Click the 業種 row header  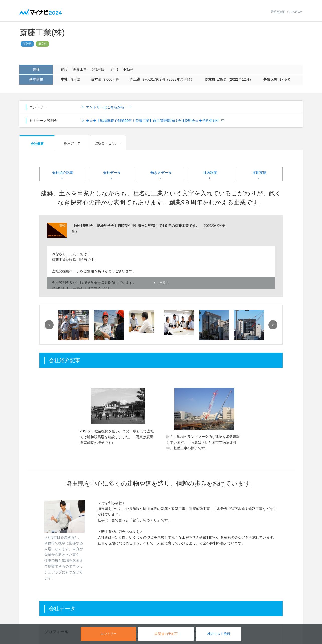(x=36, y=69)
